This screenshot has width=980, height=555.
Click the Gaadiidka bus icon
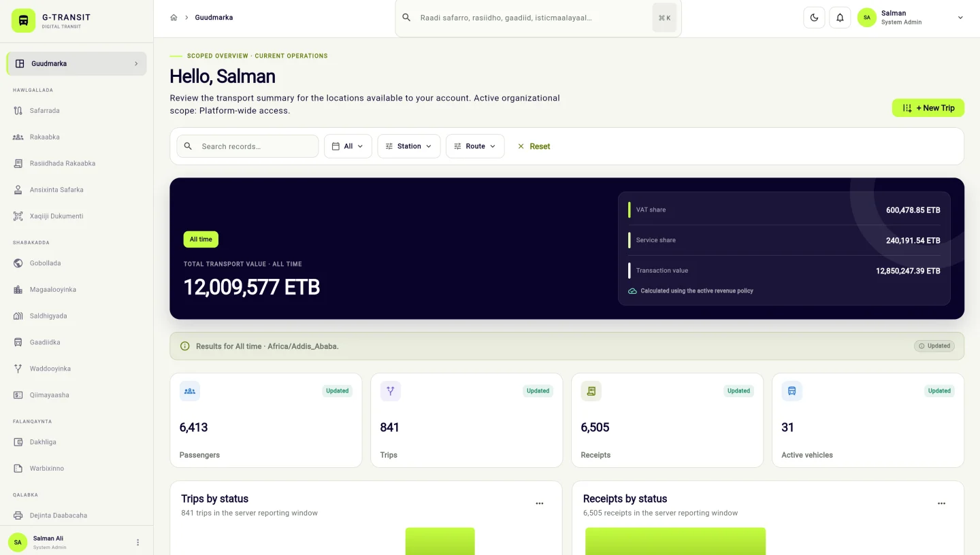coord(18,342)
